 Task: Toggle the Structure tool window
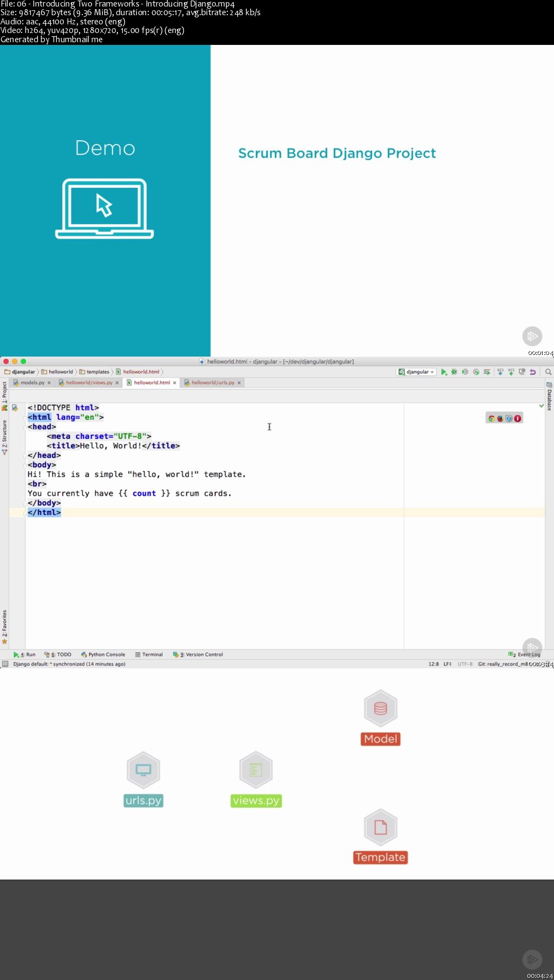click(x=4, y=437)
